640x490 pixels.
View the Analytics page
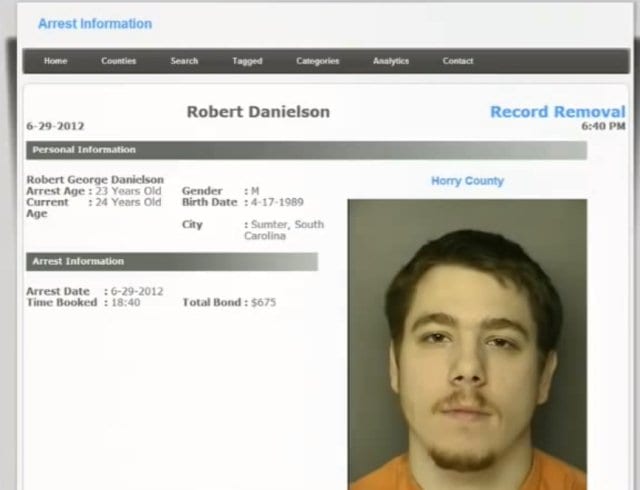click(x=391, y=61)
